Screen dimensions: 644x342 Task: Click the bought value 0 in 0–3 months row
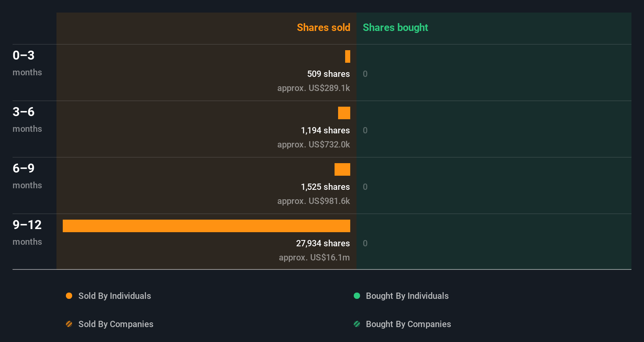point(365,74)
